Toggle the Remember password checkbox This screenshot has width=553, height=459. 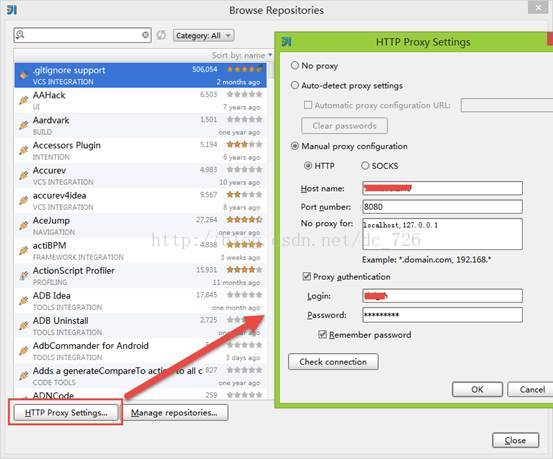pyautogui.click(x=322, y=334)
